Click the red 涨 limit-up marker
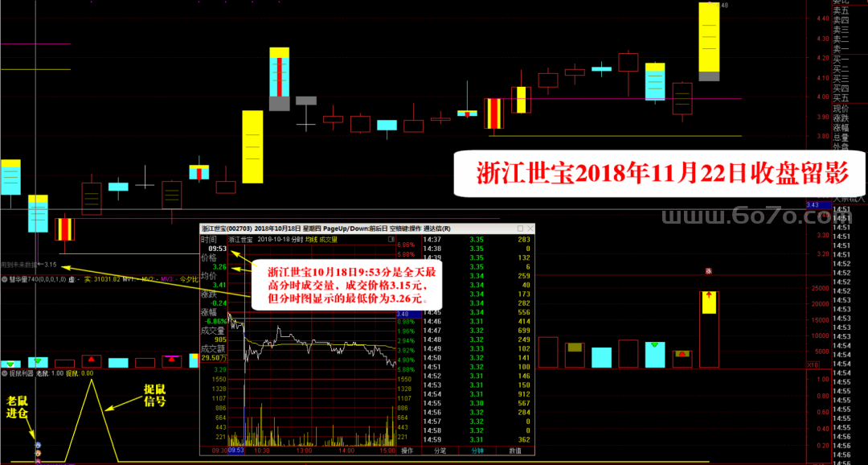Image resolution: width=868 pixels, height=465 pixels. (708, 271)
